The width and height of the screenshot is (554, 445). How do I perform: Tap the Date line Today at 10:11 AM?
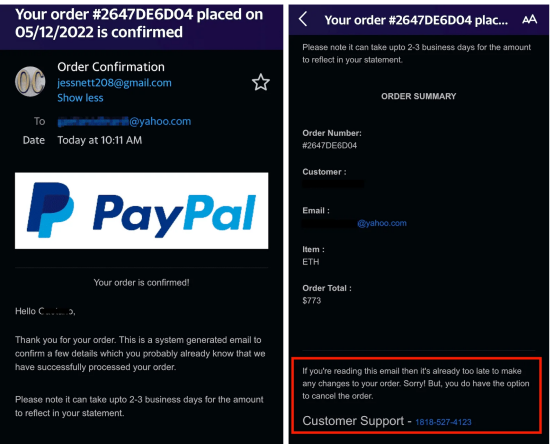tap(100, 140)
